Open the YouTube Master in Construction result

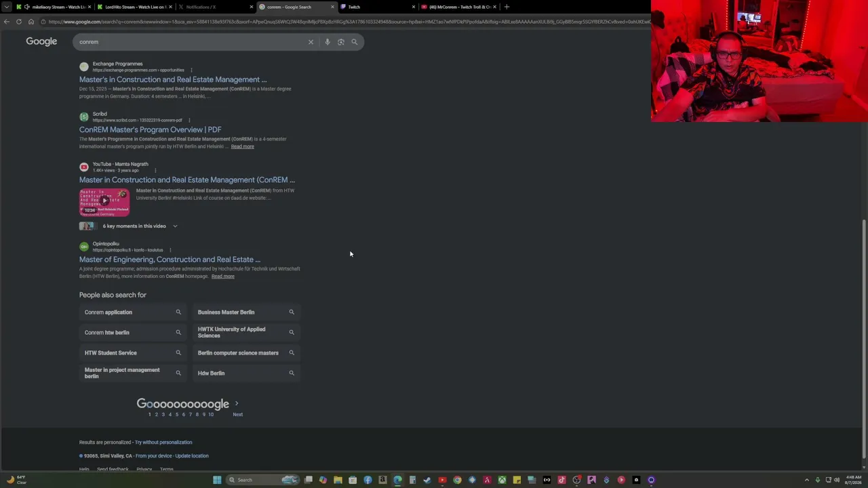187,180
